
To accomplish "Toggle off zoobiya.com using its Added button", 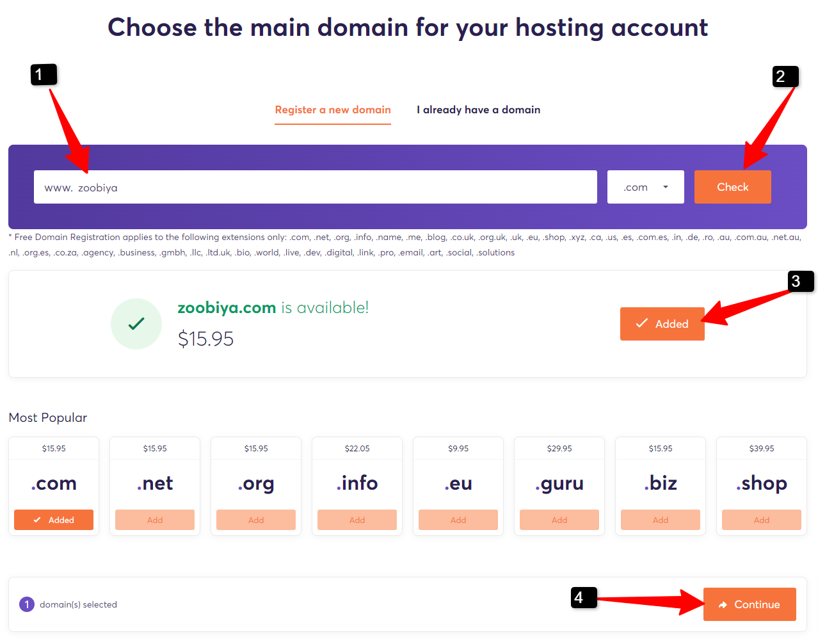I will click(662, 324).
